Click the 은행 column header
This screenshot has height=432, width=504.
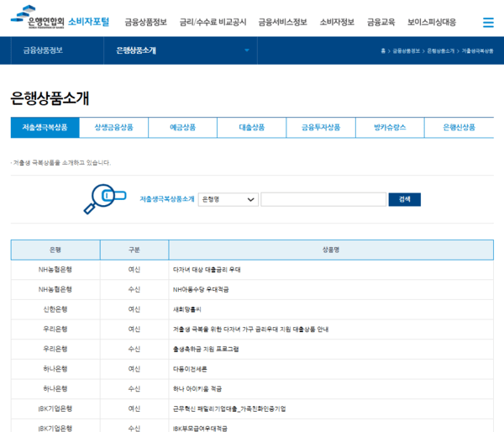point(55,250)
